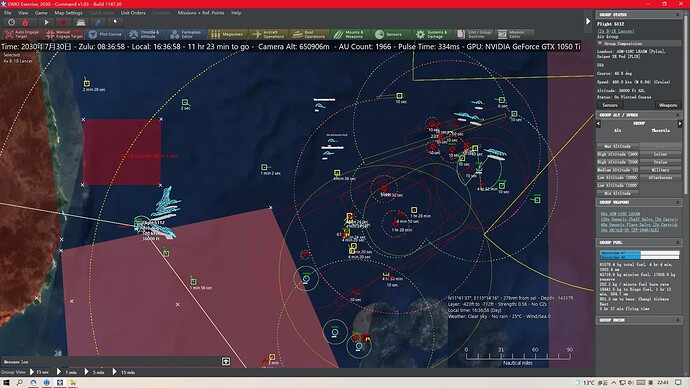Toggle Auto Engage Target mode

coord(22,34)
